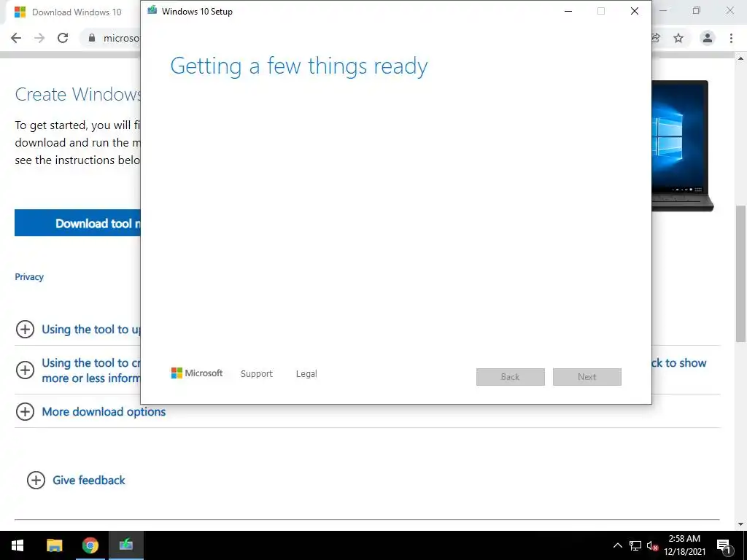This screenshot has height=560, width=747.
Task: Open Chrome profile avatar menu
Action: [x=708, y=38]
